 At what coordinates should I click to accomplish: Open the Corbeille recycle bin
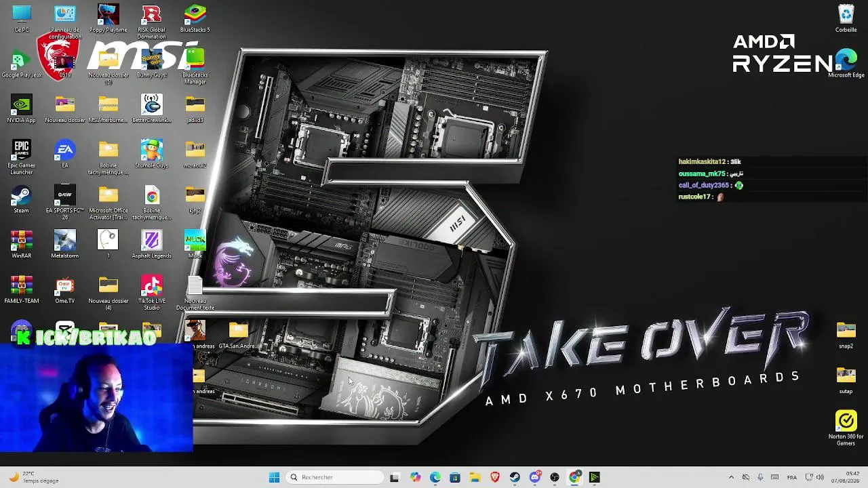[846, 18]
